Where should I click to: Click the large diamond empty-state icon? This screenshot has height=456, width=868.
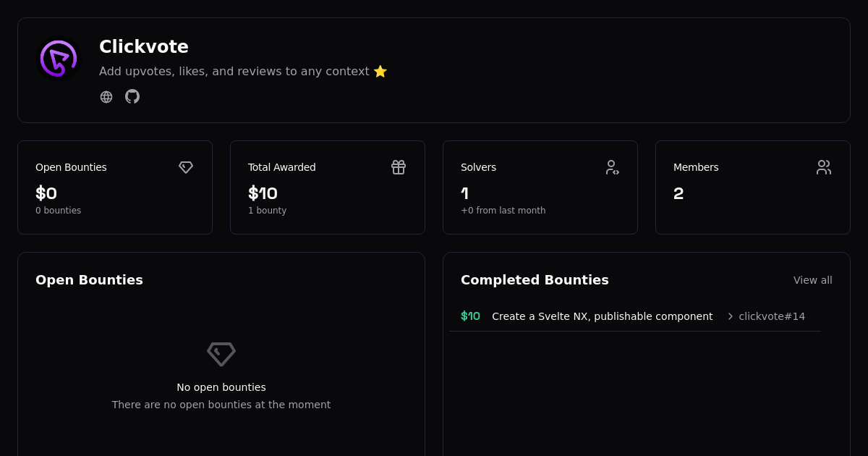pos(221,354)
